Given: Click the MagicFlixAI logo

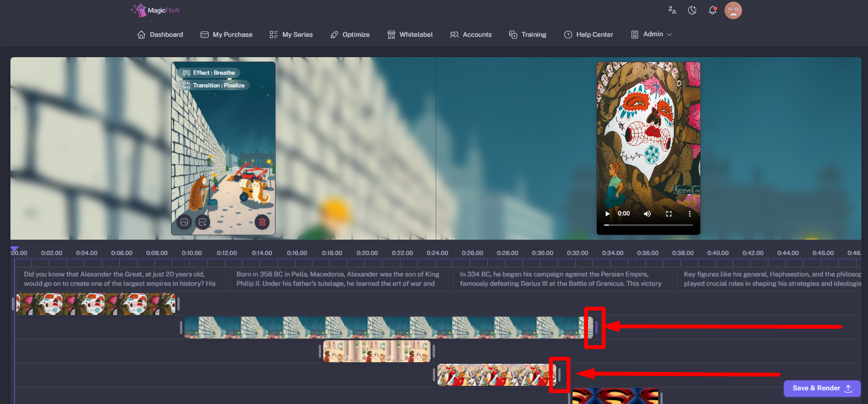Looking at the screenshot, I should pos(155,10).
